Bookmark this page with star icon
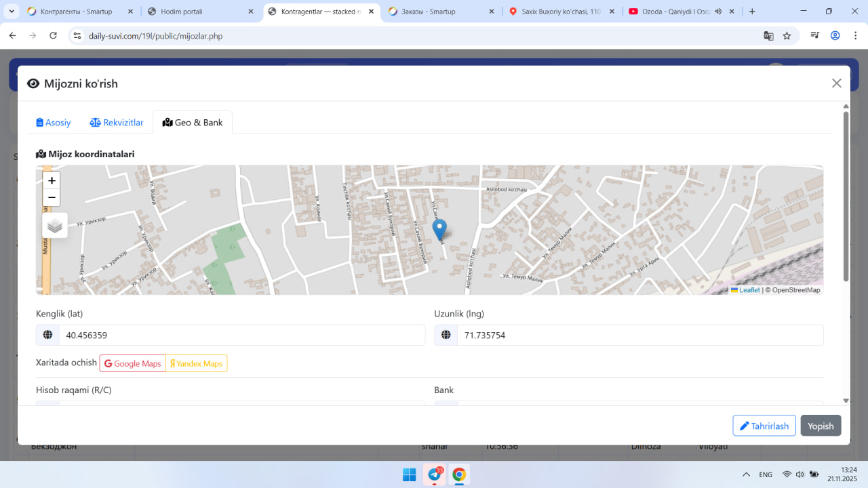This screenshot has width=868, height=488. tap(787, 36)
